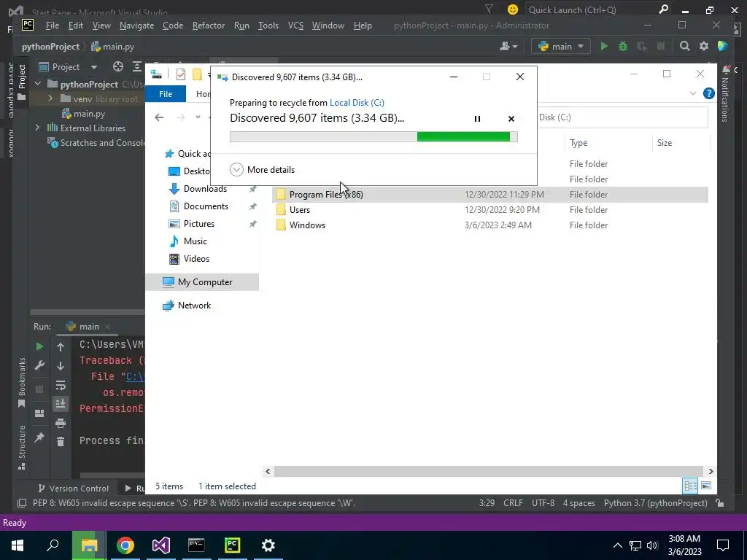Click the Python 3.7 interpreter status entry
Viewport: 747px width, 560px height.
coord(656,503)
